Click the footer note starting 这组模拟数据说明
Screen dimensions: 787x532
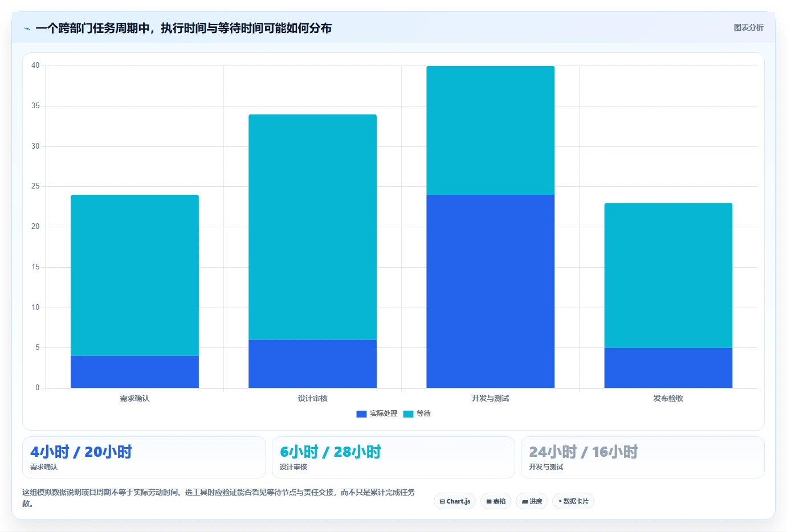click(x=219, y=498)
